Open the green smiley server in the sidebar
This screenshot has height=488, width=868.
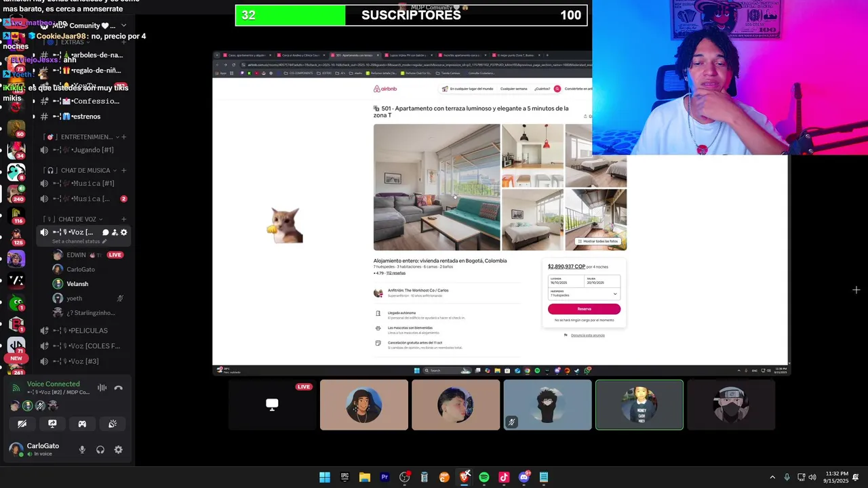(x=16, y=302)
